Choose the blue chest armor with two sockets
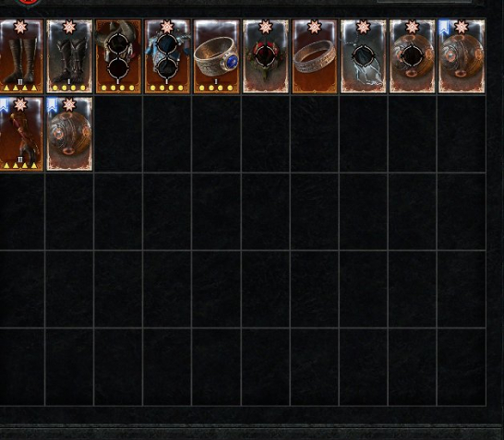The height and width of the screenshot is (440, 504). (167, 56)
